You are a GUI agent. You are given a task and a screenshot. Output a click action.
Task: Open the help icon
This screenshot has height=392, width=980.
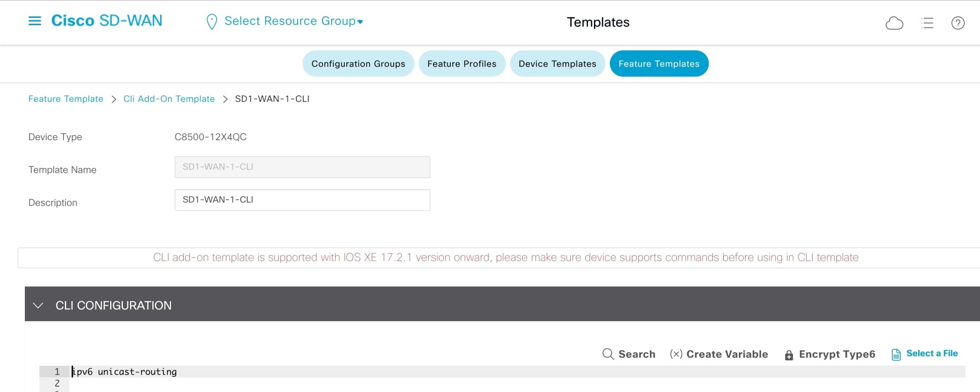pos(958,23)
